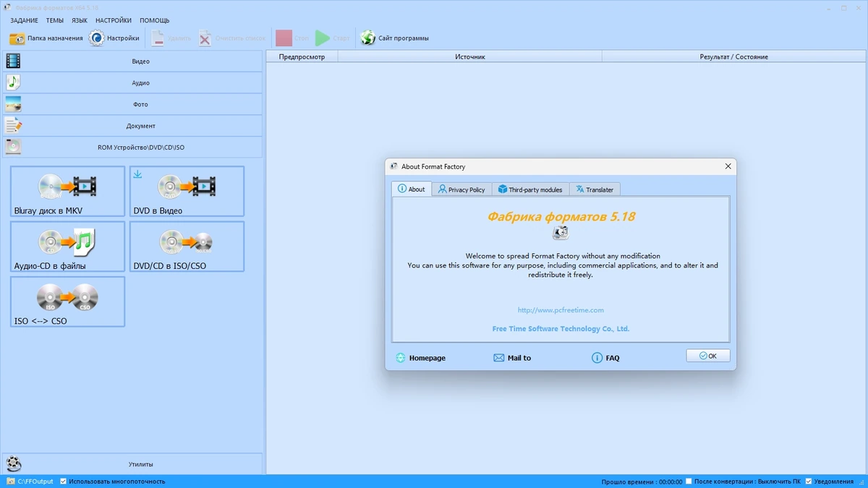Click the OK button in About dialog

coord(708,356)
